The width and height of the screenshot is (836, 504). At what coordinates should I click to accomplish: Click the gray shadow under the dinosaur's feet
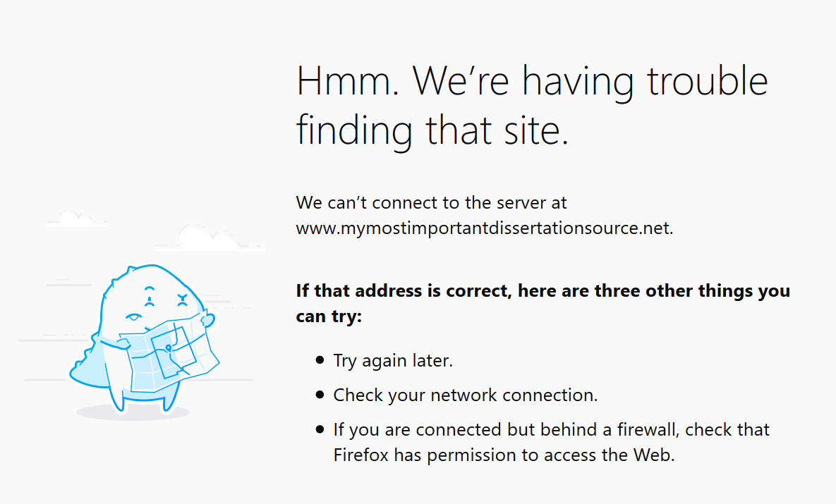point(133,412)
